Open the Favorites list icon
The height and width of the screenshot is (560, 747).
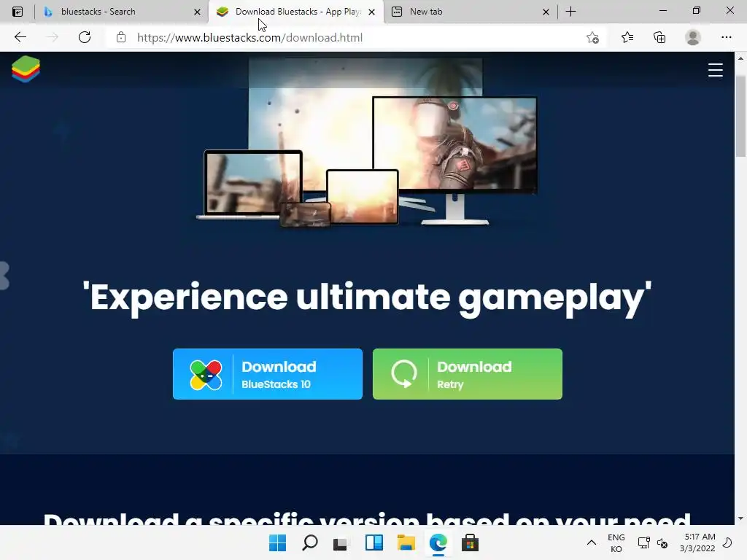coord(627,37)
